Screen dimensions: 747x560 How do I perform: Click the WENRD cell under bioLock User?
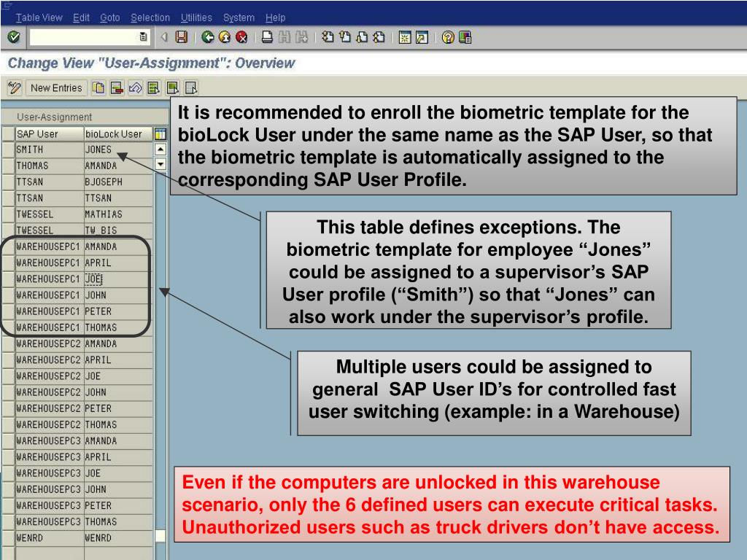click(118, 538)
